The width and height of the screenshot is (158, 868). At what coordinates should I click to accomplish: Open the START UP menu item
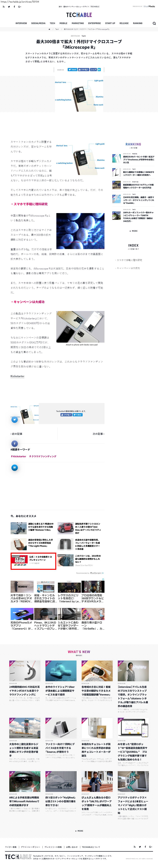[x=110, y=24]
